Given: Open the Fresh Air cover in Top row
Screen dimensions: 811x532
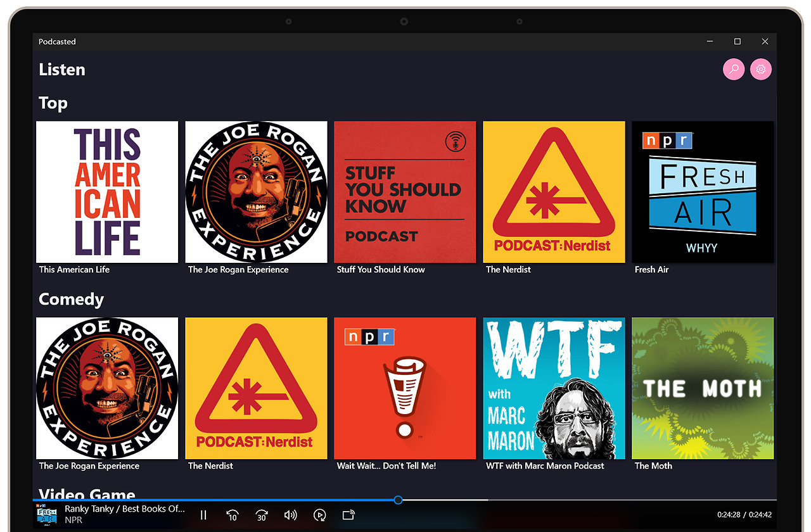Looking at the screenshot, I should pos(703,192).
